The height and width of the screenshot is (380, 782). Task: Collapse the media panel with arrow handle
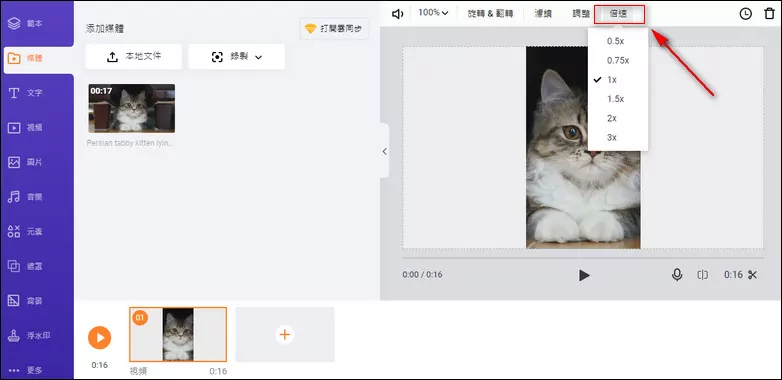[385, 151]
